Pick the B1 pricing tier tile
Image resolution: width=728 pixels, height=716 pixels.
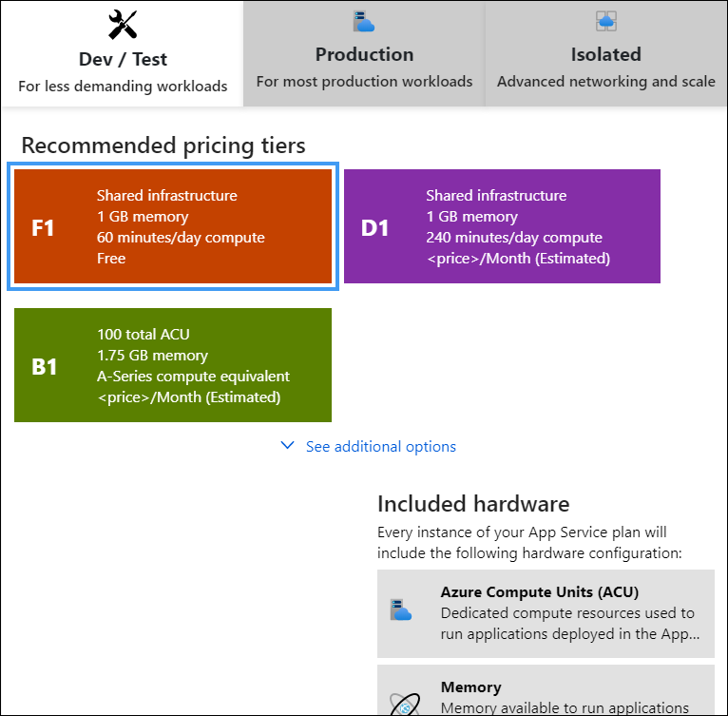[x=173, y=365]
